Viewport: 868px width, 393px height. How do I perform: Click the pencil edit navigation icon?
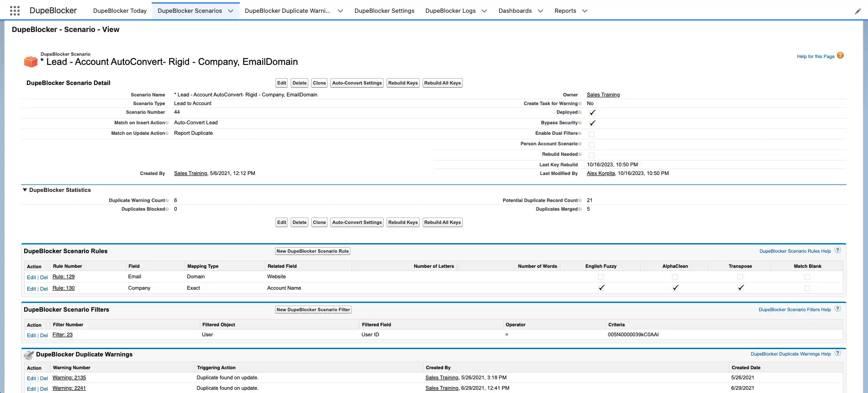pos(857,11)
